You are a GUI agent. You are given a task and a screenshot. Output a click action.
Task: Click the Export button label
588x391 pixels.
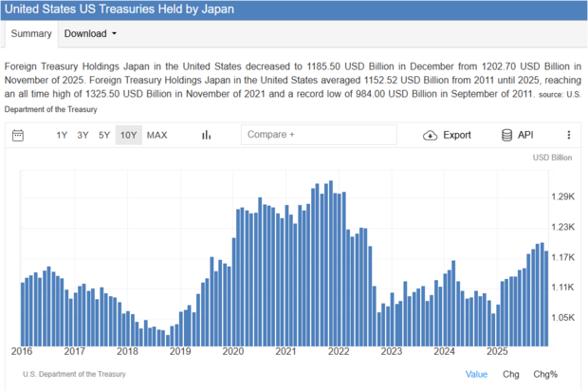click(x=457, y=135)
